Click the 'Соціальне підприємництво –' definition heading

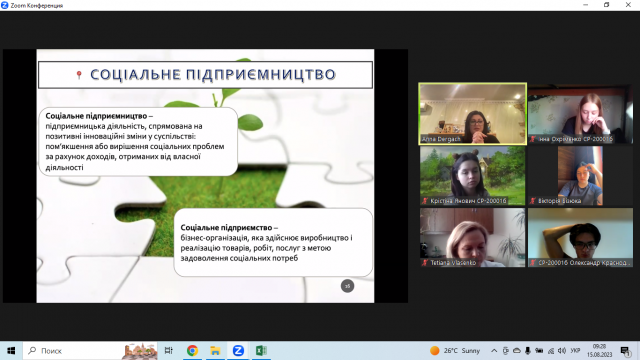(99, 116)
